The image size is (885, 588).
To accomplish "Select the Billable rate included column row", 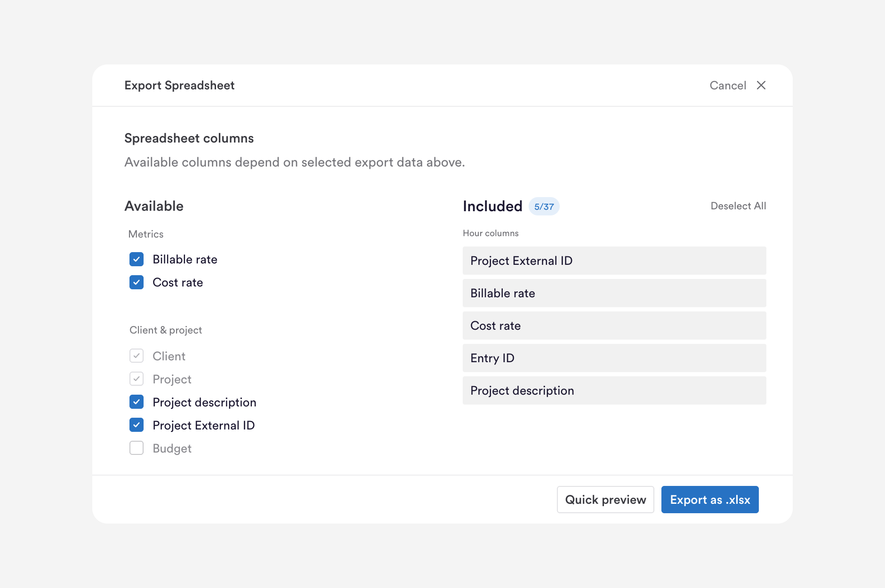I will pyautogui.click(x=614, y=293).
